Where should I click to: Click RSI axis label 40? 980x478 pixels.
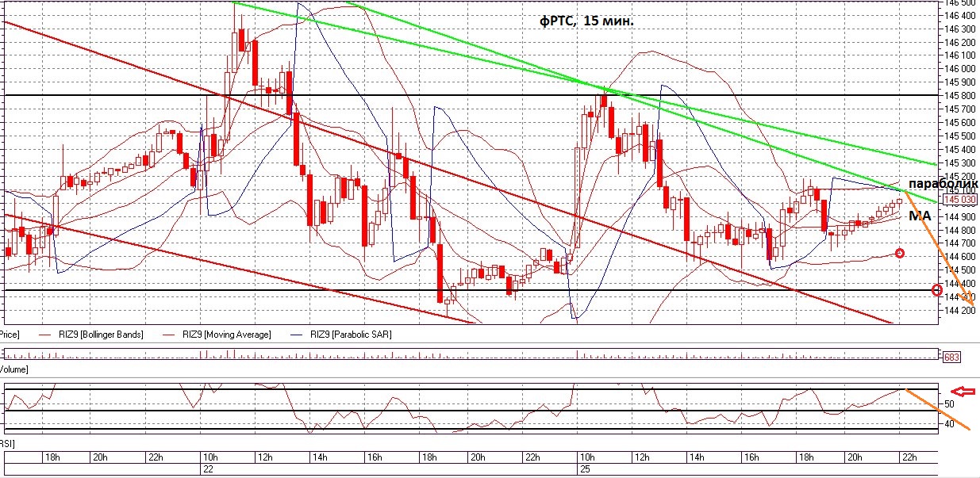click(947, 424)
